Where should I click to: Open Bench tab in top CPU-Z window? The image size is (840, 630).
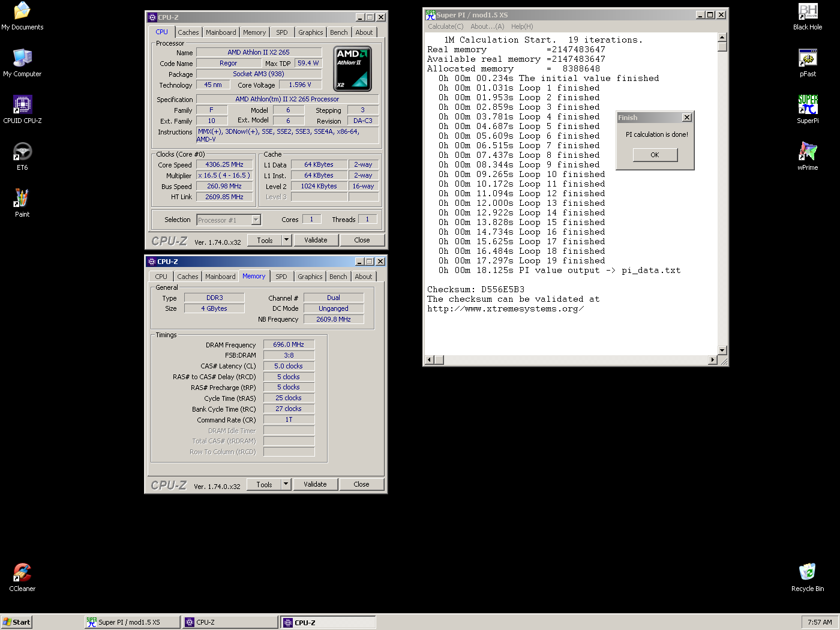(x=339, y=32)
